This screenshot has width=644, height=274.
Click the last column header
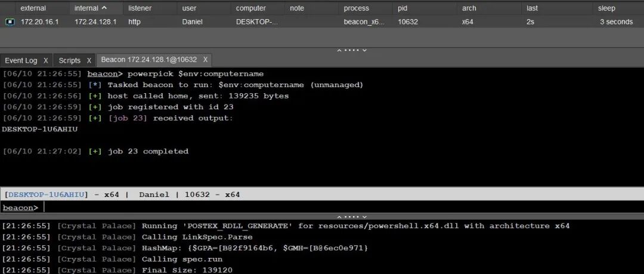[x=532, y=8]
